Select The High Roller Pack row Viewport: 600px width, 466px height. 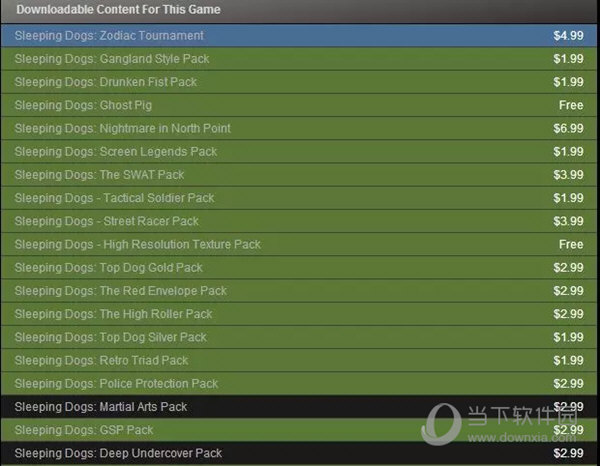[x=299, y=314]
